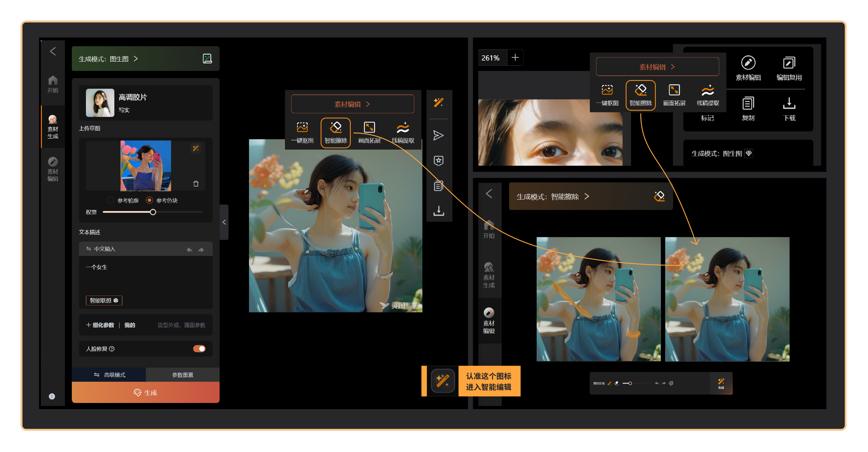Expand 细化参数 options
Screen dimensions: 868x452
[100, 325]
